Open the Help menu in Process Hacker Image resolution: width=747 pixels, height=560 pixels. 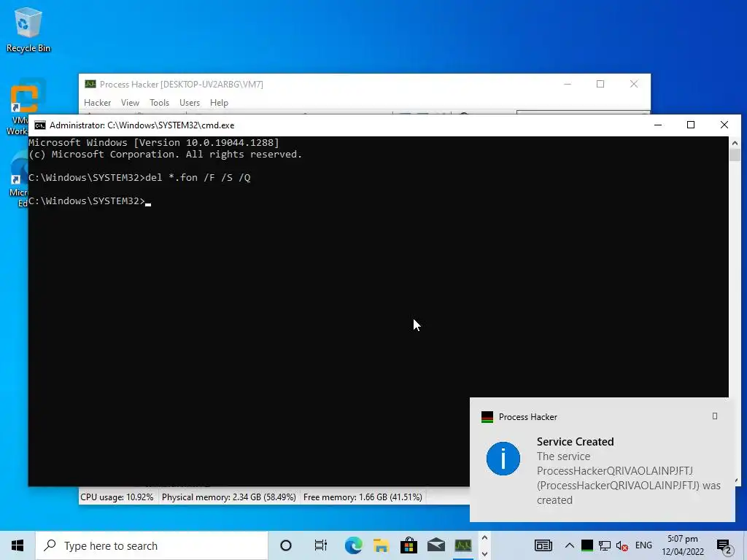219,103
